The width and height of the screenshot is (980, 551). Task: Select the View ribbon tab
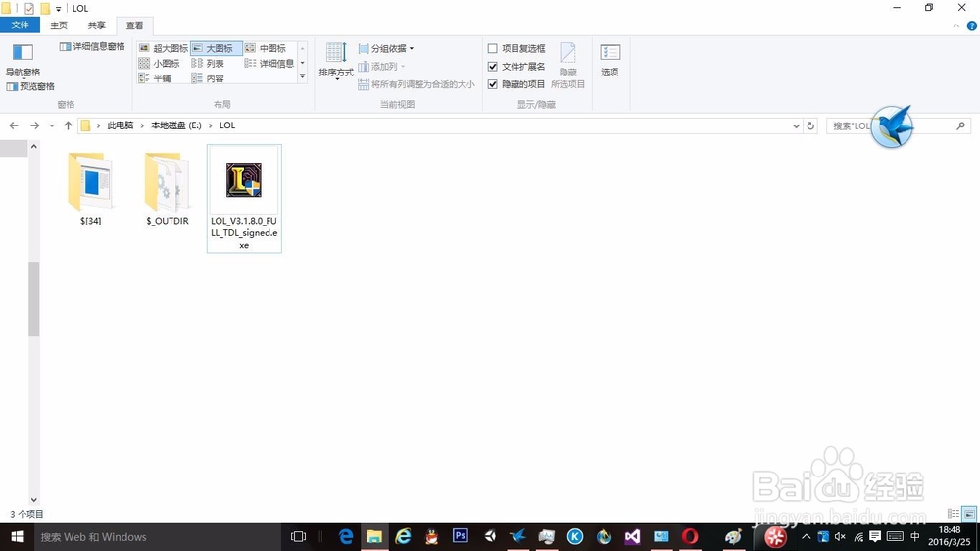coord(134,25)
